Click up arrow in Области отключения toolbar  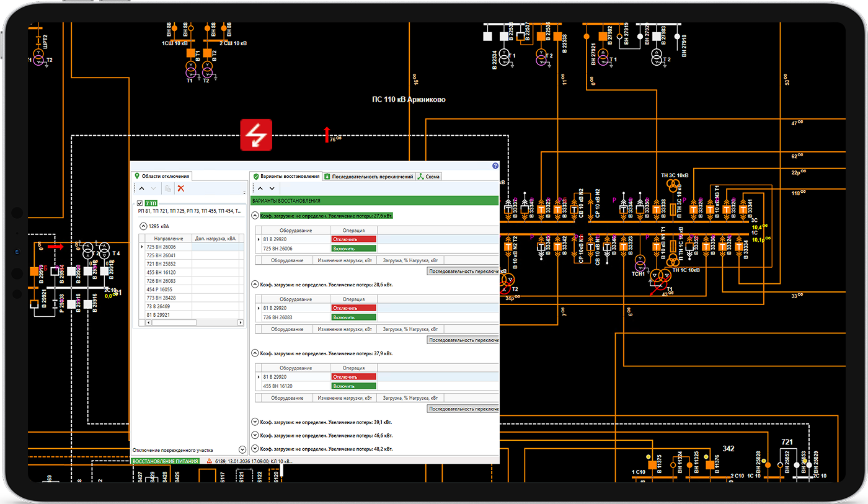tap(141, 188)
